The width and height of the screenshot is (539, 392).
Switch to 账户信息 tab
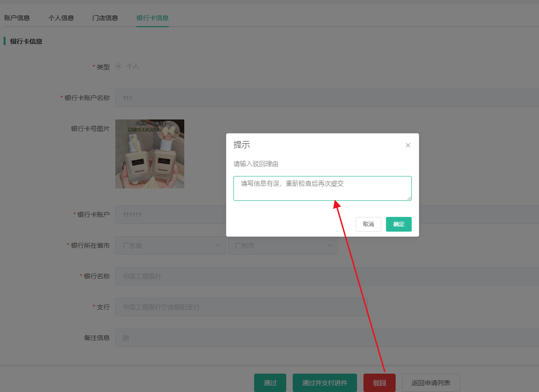click(17, 18)
